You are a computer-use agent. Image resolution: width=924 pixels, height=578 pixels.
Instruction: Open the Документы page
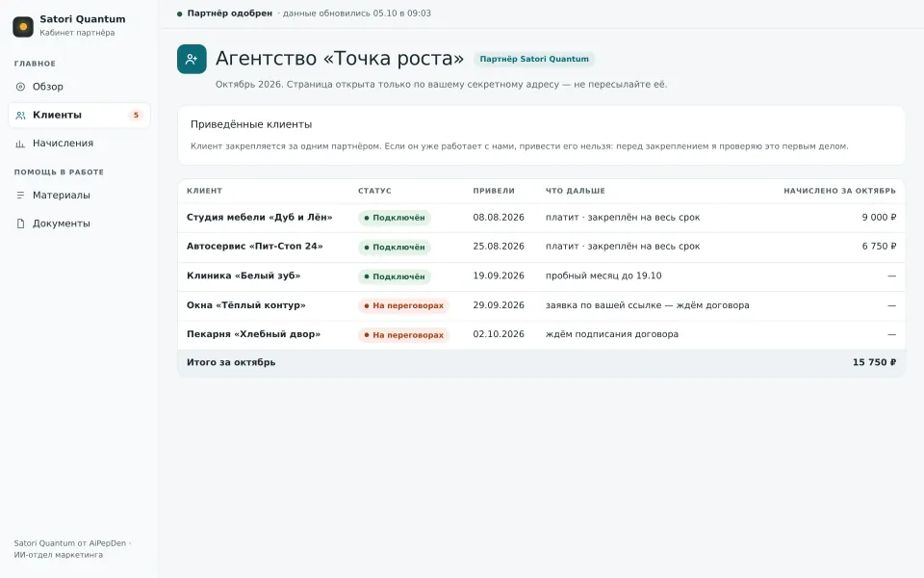point(79,223)
